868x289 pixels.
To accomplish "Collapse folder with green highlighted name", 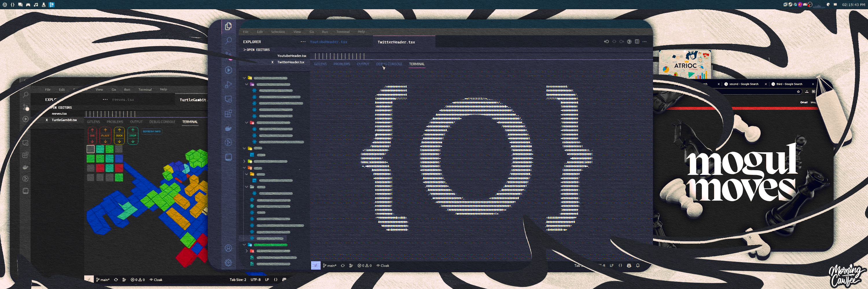I will [244, 244].
